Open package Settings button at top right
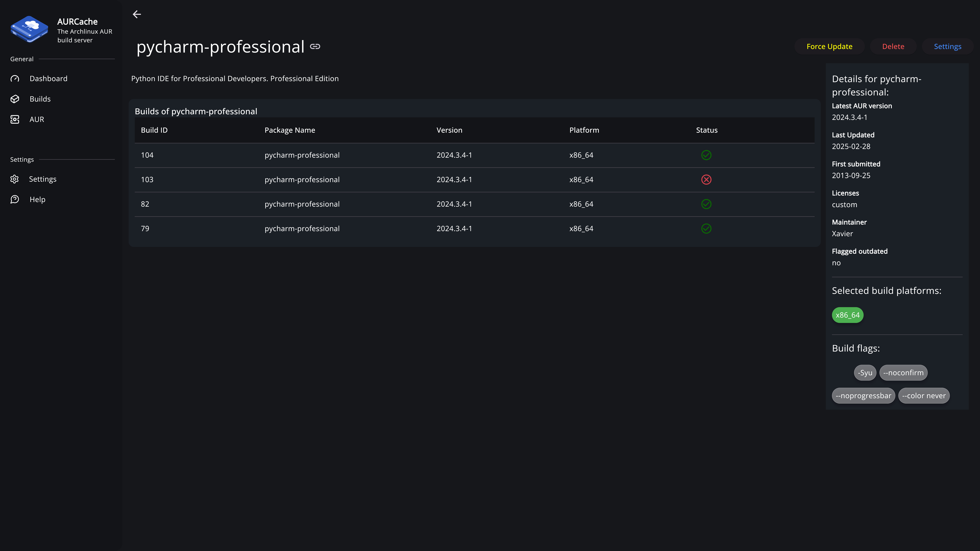Image resolution: width=980 pixels, height=551 pixels. (947, 46)
